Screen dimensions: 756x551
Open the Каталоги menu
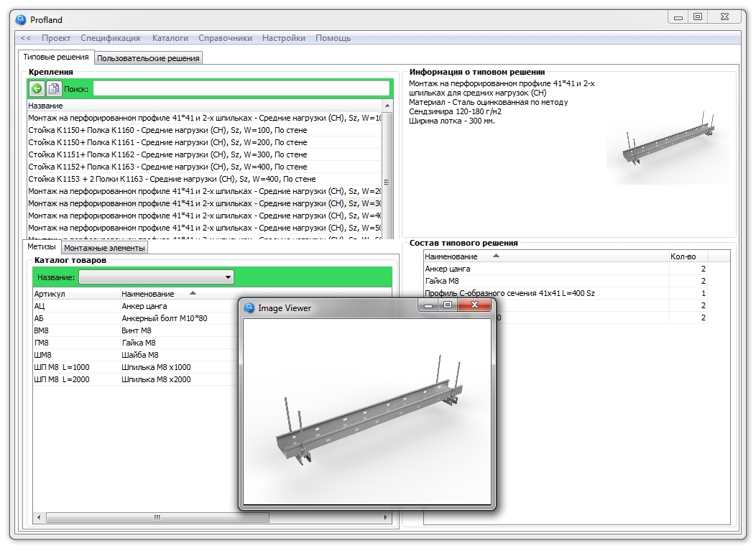(170, 38)
